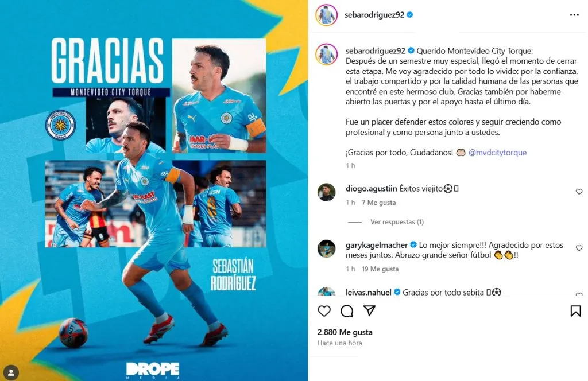
Task: Visit garykagelmacher's profile username
Action: (377, 245)
